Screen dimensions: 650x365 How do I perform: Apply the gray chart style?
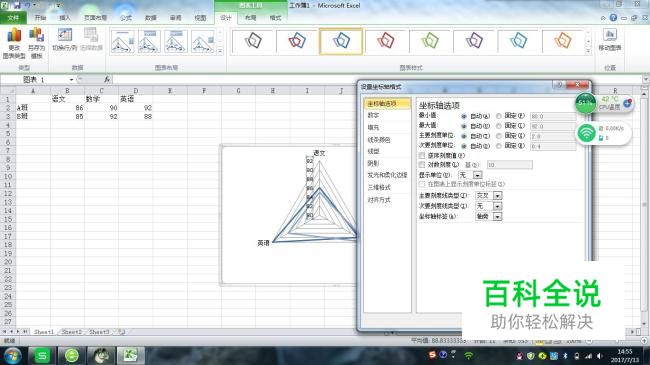click(x=253, y=41)
